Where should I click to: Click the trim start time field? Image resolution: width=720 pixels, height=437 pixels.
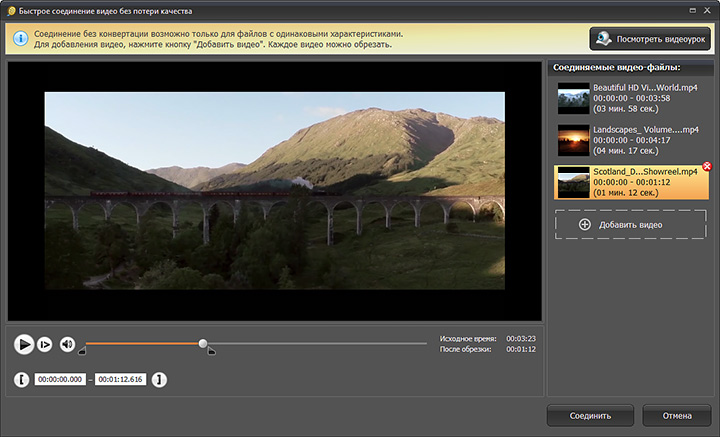60,380
